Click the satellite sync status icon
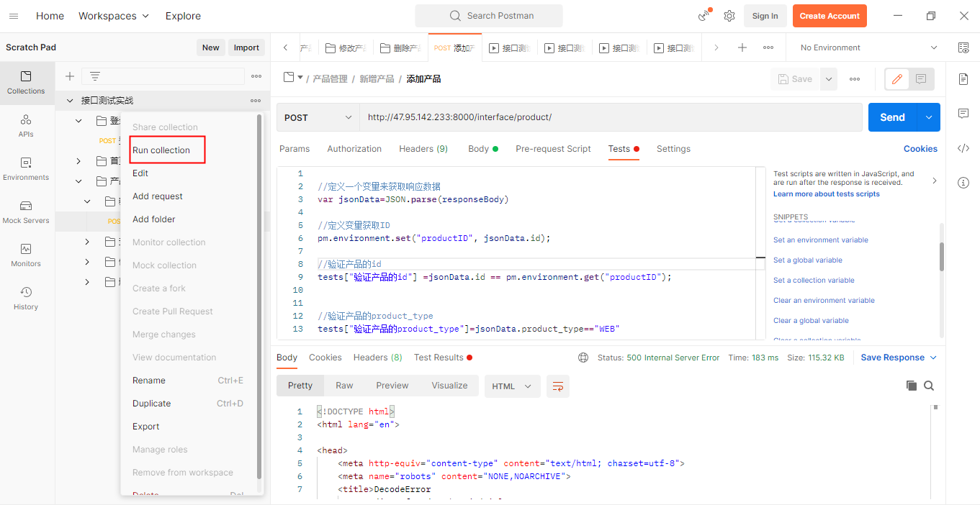 point(704,16)
